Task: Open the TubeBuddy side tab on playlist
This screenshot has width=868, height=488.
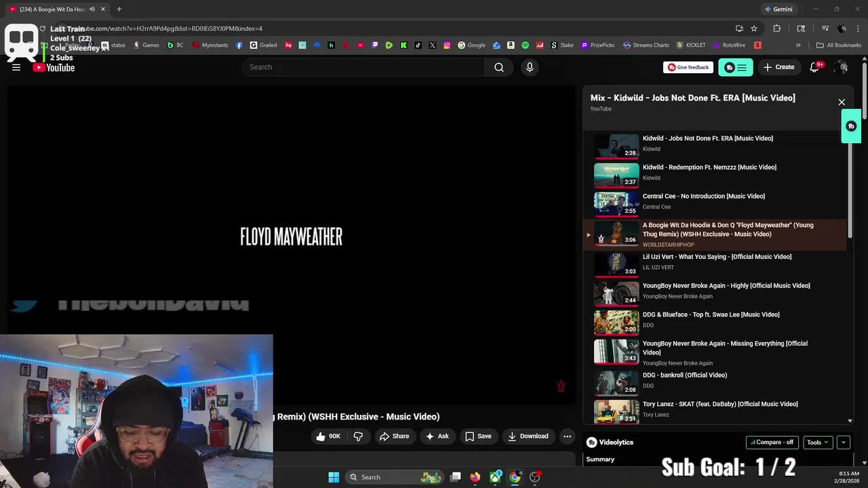Action: click(x=851, y=126)
